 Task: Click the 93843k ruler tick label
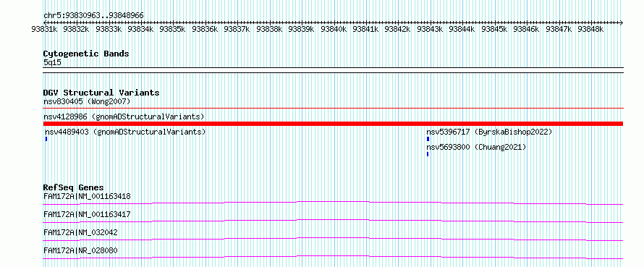pyautogui.click(x=430, y=29)
